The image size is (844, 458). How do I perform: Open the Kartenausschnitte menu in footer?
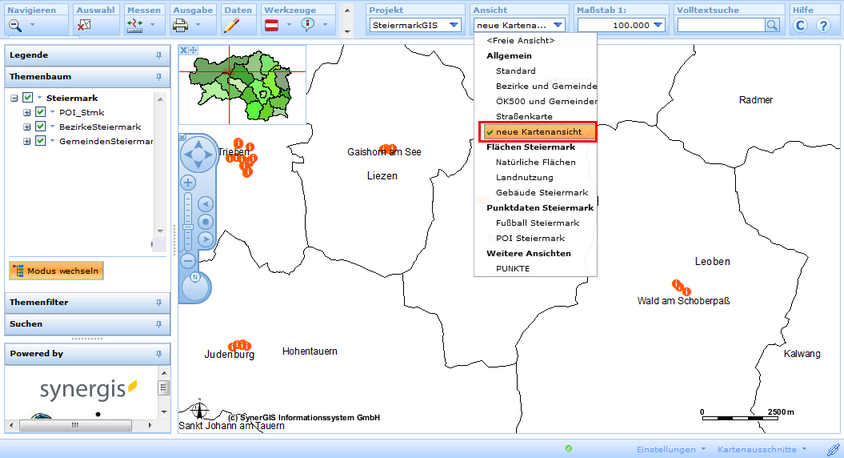(762, 449)
